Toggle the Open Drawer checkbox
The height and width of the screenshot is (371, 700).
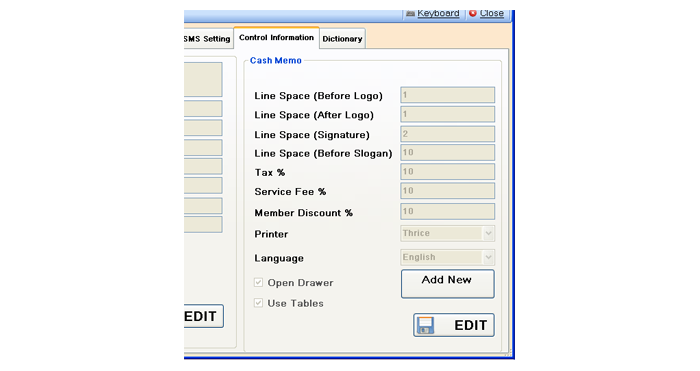coord(258,282)
